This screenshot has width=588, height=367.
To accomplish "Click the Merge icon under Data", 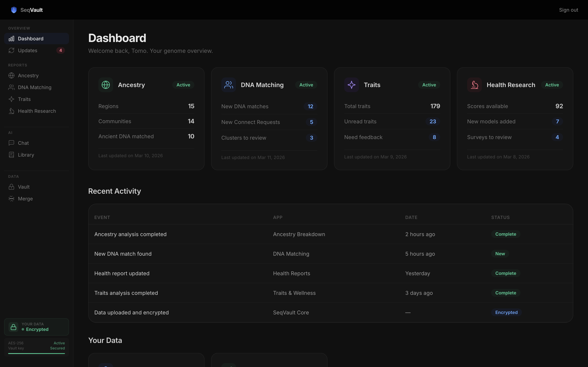I will tap(12, 199).
